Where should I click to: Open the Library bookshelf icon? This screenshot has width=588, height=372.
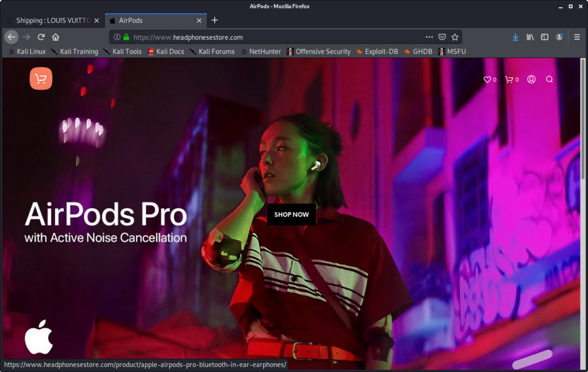point(530,37)
